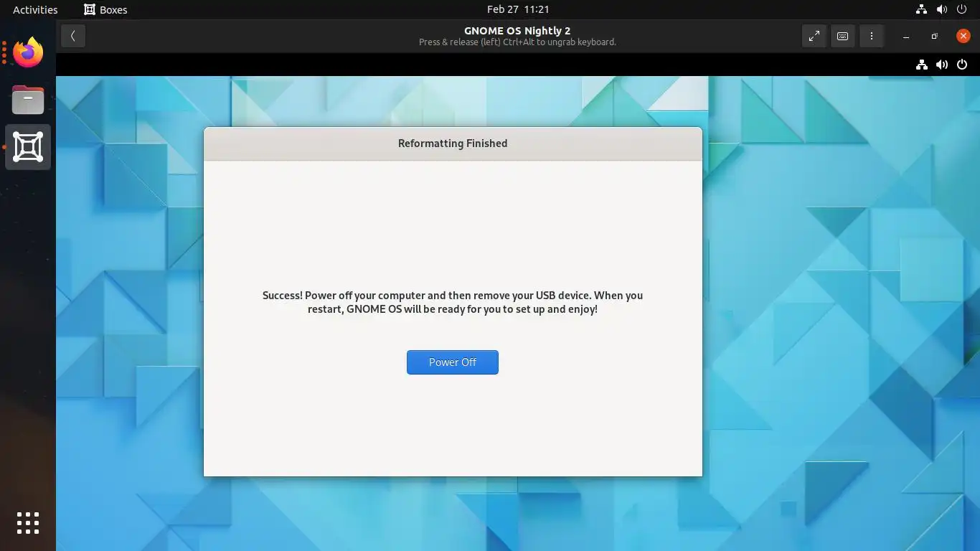Open the Boxes app menu in top bar
This screenshot has height=551, width=980.
[105, 9]
